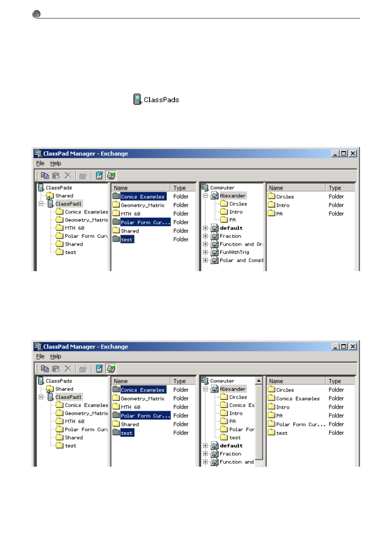This screenshot has height=555, width=392.
Task: Click New Folder icon in lower window toolbar
Action: click(x=83, y=369)
